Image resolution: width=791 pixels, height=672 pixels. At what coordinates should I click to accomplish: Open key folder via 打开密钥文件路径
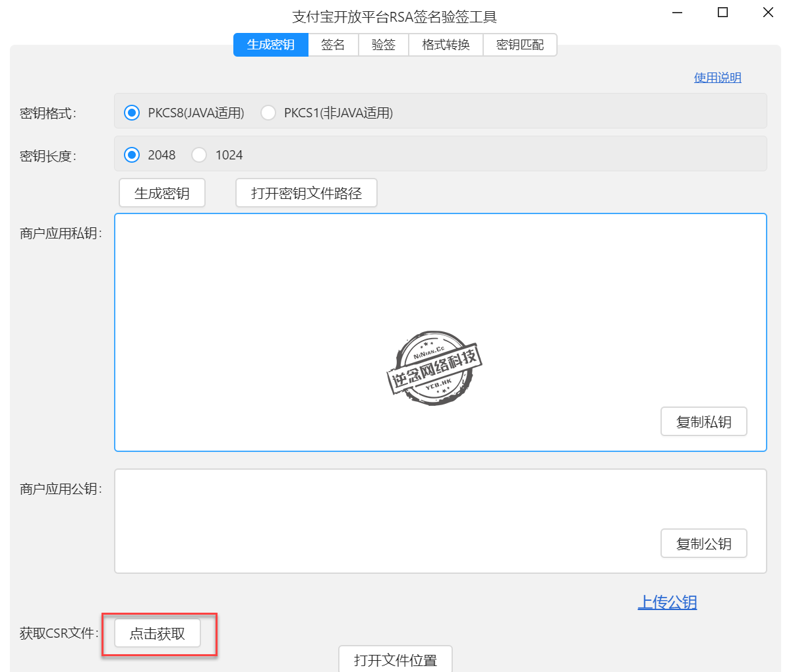[307, 193]
